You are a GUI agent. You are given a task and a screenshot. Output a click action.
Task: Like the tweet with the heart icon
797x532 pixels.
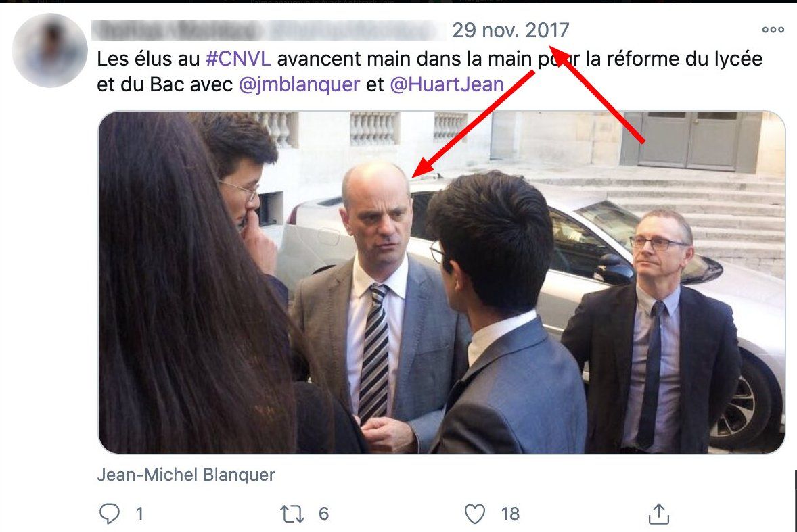[x=475, y=514]
